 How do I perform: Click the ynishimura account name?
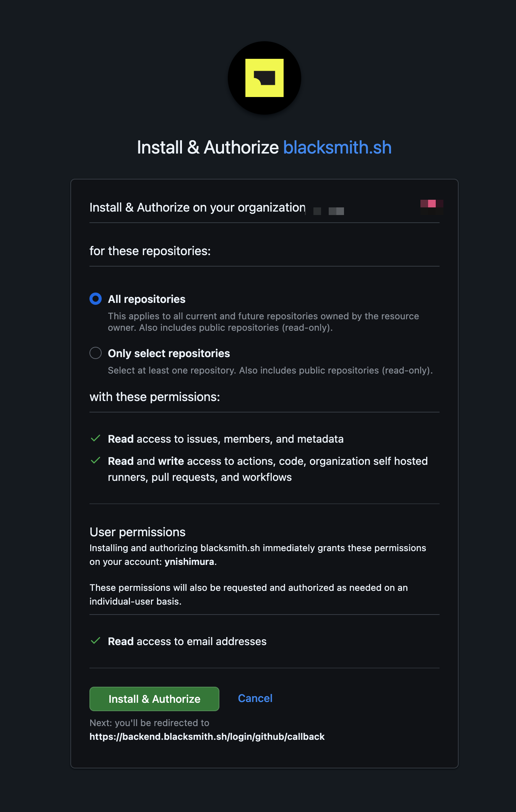189,562
